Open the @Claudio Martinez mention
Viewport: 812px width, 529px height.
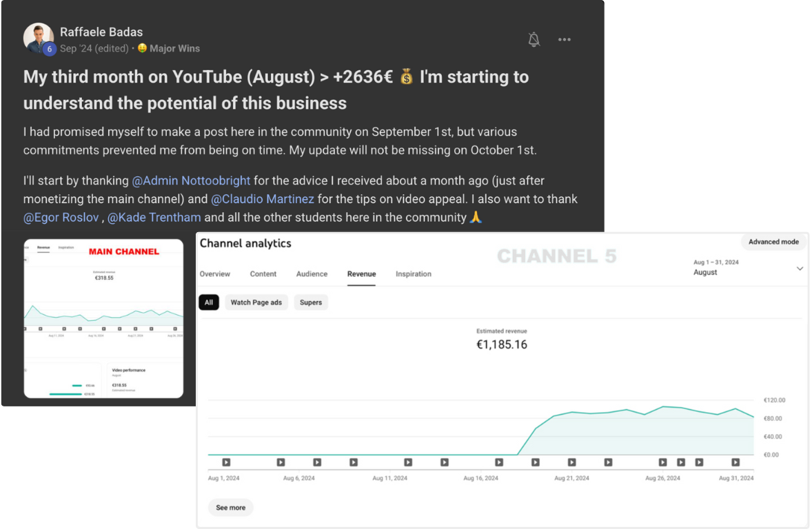(x=263, y=199)
